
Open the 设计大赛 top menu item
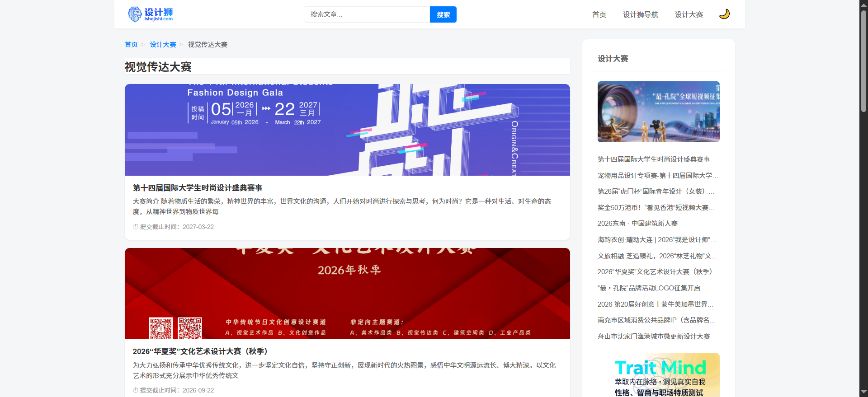tap(689, 14)
